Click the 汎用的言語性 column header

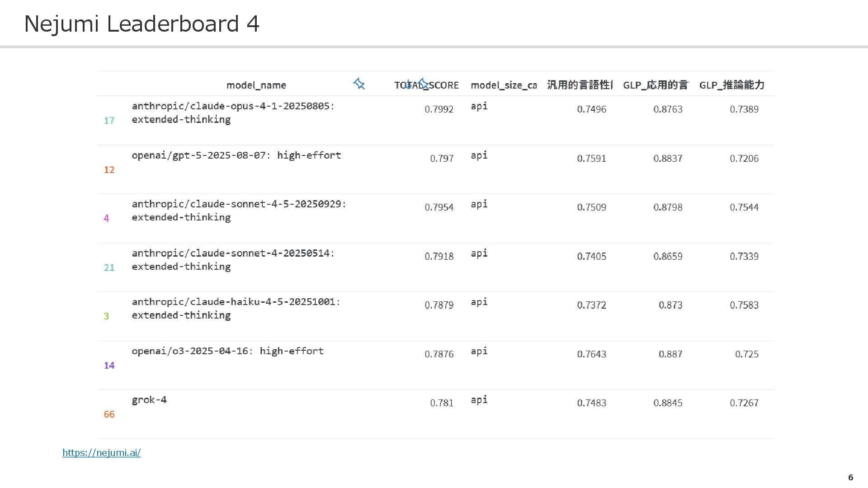580,85
